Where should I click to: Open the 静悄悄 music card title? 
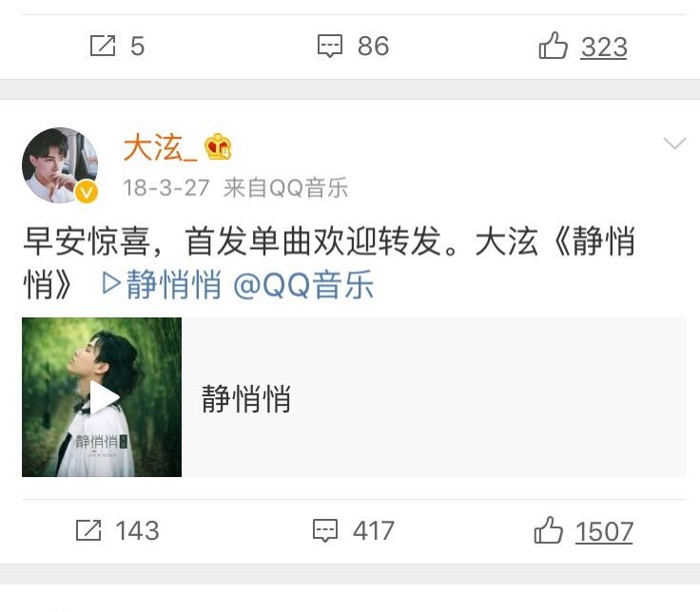pyautogui.click(x=246, y=398)
